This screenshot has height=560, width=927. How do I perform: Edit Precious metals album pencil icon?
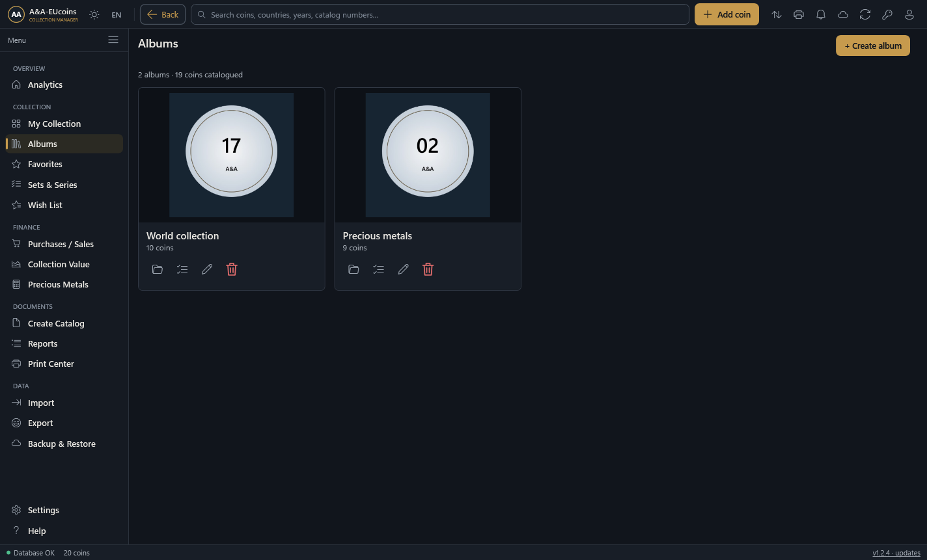(x=403, y=269)
